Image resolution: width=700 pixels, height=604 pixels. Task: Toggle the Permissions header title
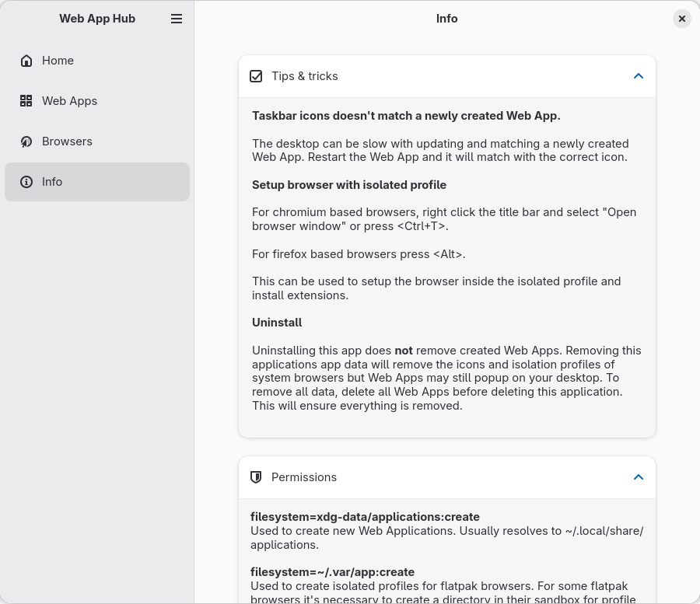click(303, 477)
